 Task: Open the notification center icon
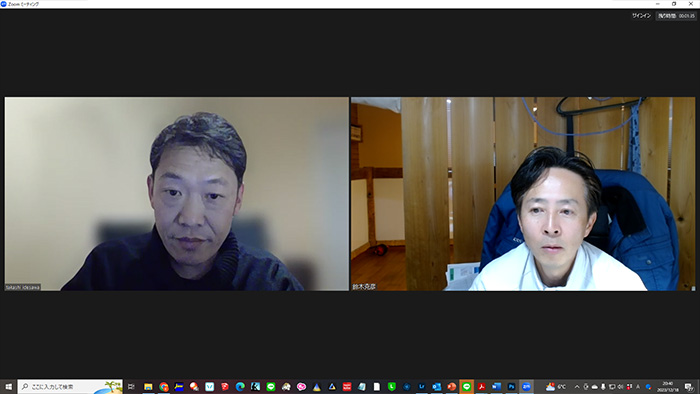point(689,387)
